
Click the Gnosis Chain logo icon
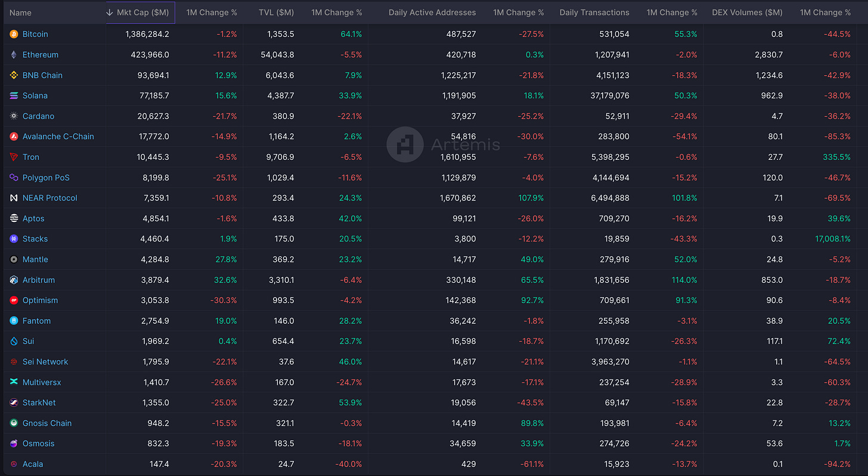14,423
